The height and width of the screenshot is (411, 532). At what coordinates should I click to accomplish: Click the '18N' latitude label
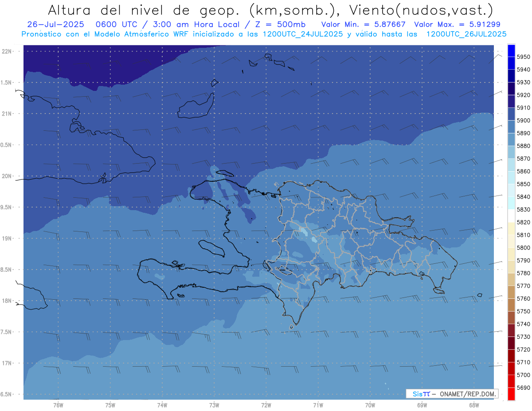(7, 301)
